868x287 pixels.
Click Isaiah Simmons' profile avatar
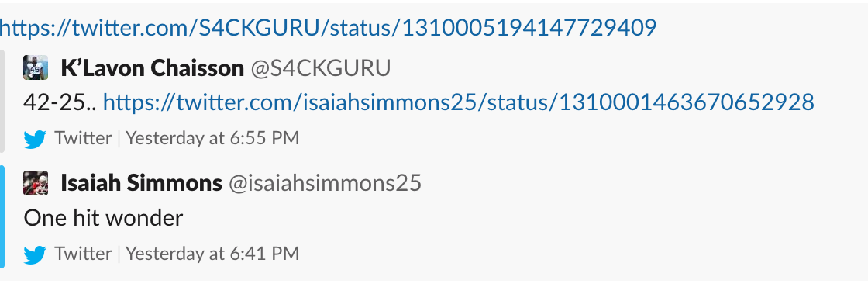[36, 183]
